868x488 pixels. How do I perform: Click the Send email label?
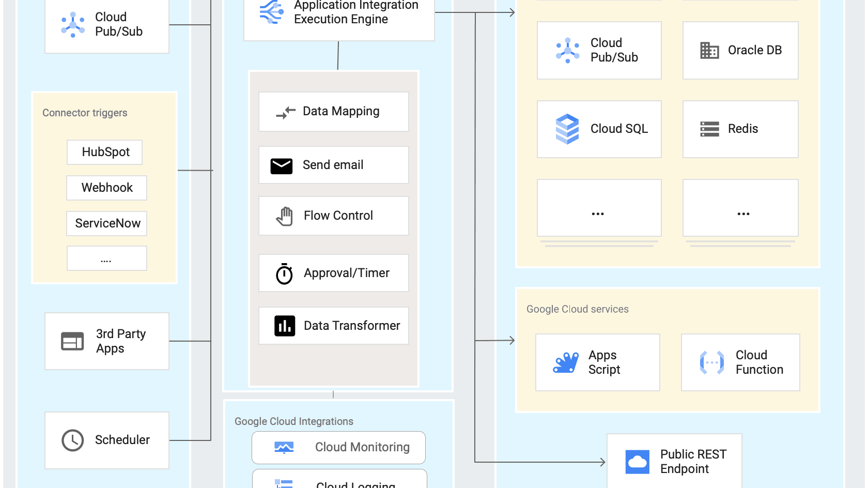tap(333, 165)
